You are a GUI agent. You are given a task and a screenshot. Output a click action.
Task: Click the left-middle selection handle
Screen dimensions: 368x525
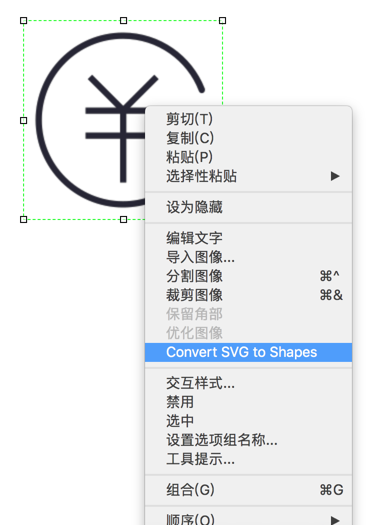pyautogui.click(x=23, y=120)
